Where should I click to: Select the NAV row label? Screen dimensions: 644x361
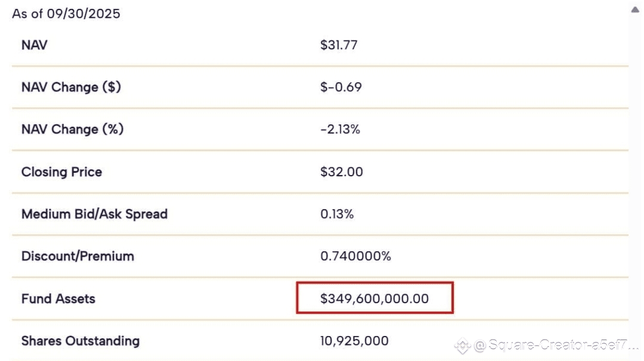coord(34,45)
